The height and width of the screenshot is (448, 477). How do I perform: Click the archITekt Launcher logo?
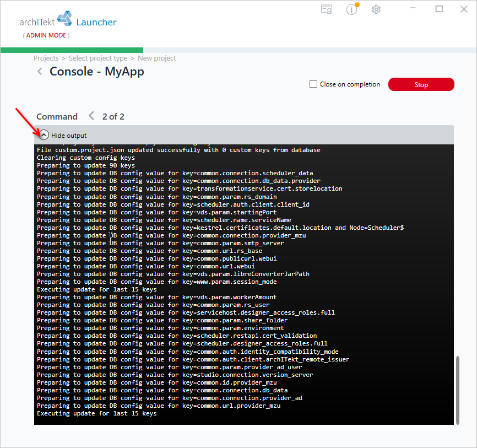[x=68, y=19]
